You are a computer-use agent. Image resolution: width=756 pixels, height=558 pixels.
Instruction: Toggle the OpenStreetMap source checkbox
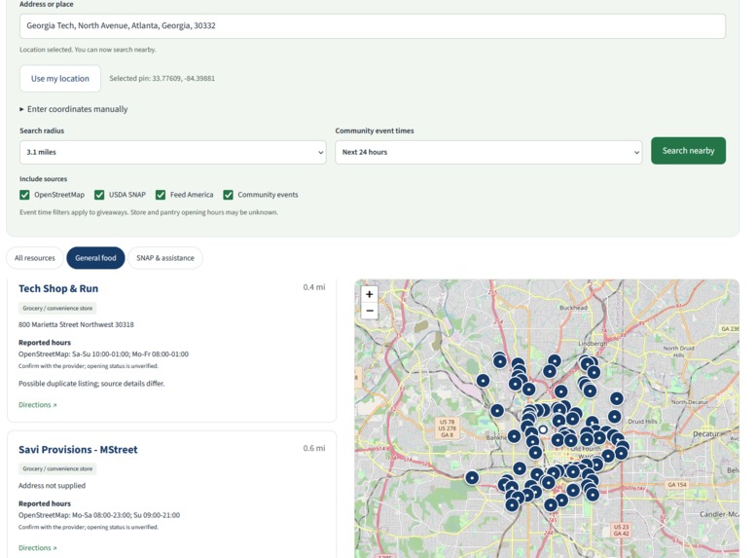(x=24, y=195)
